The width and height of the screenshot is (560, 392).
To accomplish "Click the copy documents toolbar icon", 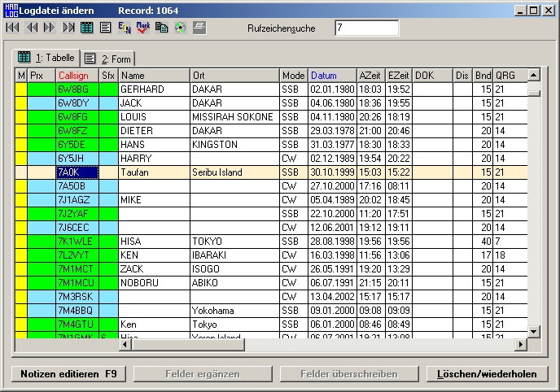I will tap(161, 28).
